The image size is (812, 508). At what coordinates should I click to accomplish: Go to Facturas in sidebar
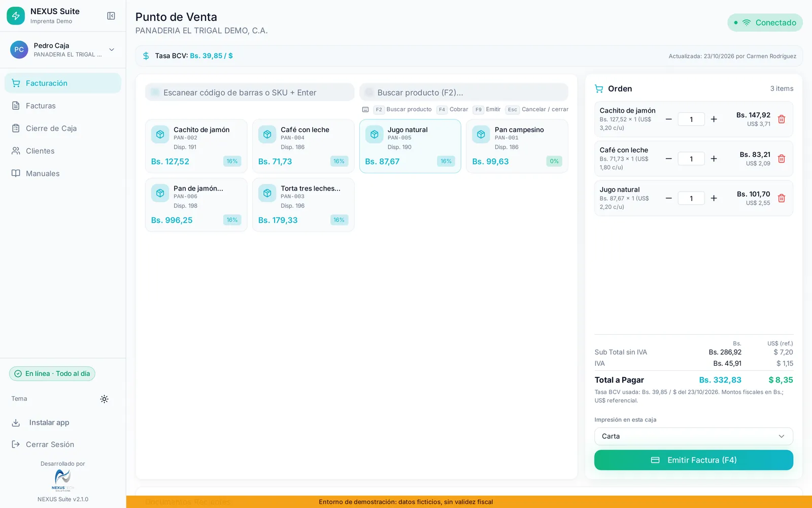click(x=63, y=106)
